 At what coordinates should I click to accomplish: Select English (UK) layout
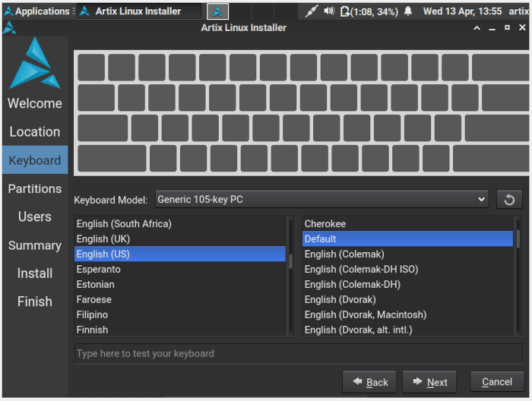coord(180,239)
